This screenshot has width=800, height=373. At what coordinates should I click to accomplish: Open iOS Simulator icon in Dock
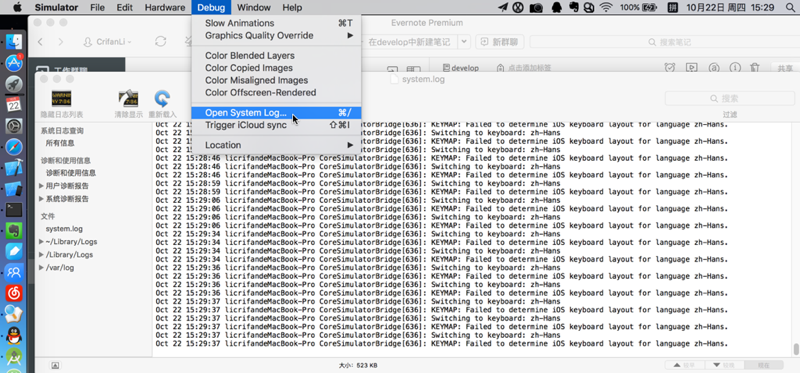pyautogui.click(x=14, y=189)
